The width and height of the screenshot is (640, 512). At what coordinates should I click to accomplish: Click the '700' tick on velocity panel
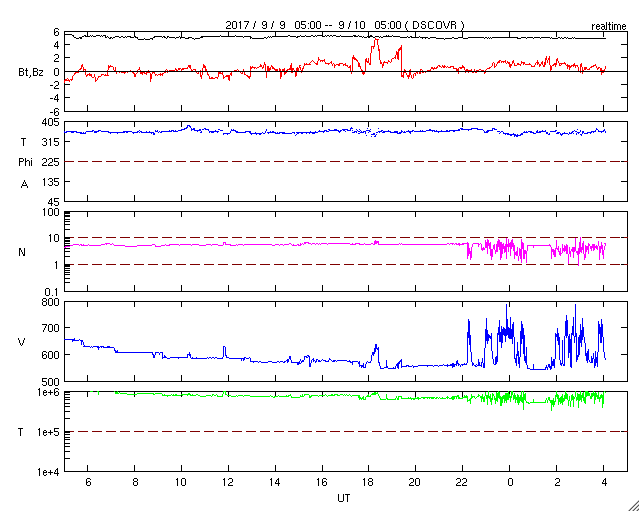coord(51,328)
